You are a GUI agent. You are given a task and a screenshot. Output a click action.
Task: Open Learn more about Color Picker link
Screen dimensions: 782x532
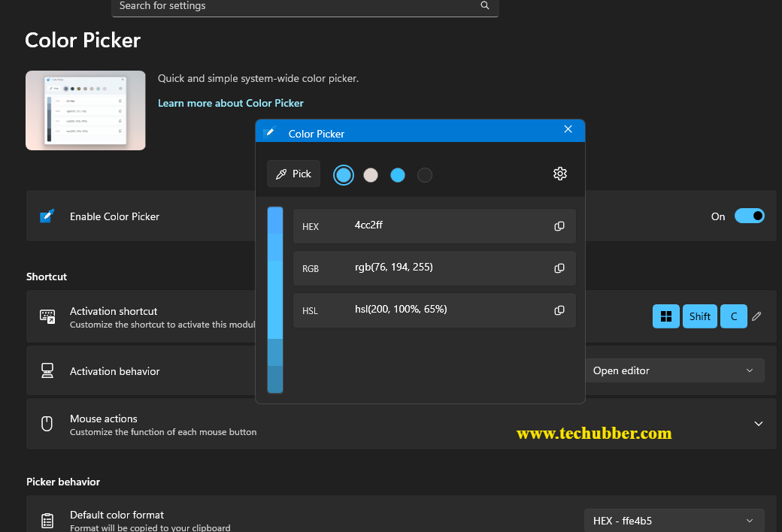coord(230,103)
